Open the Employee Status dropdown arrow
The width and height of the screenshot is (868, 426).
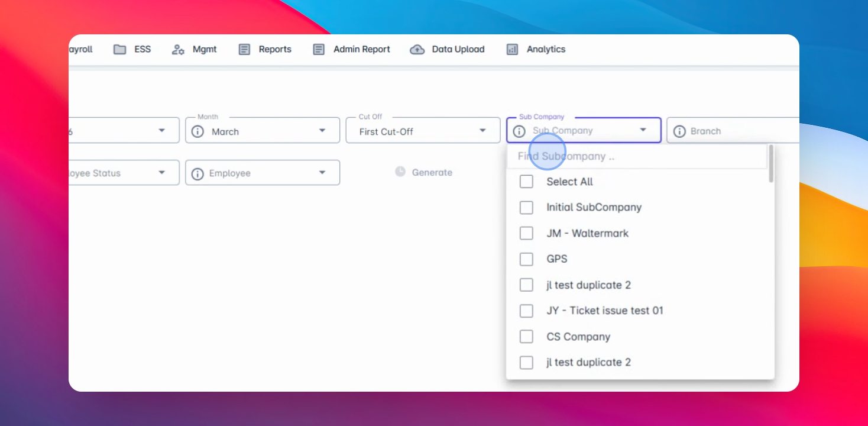161,173
